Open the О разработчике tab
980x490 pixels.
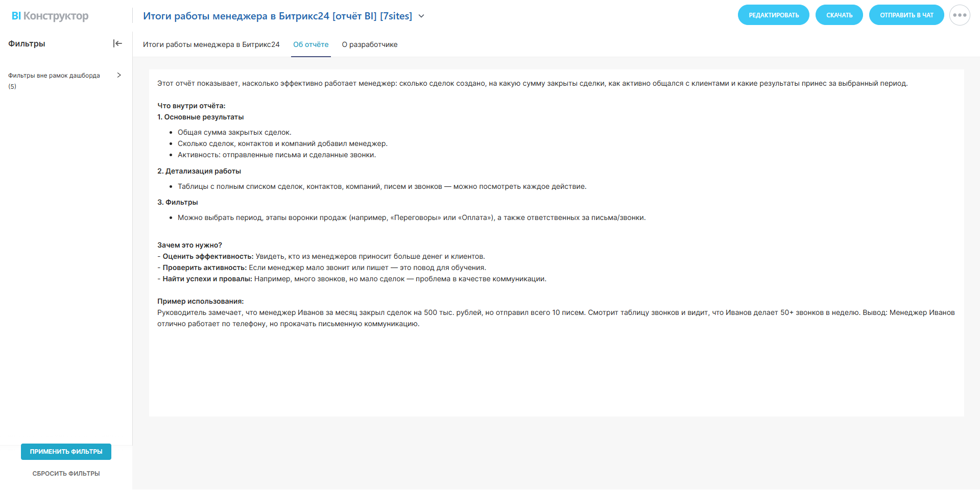pyautogui.click(x=369, y=44)
